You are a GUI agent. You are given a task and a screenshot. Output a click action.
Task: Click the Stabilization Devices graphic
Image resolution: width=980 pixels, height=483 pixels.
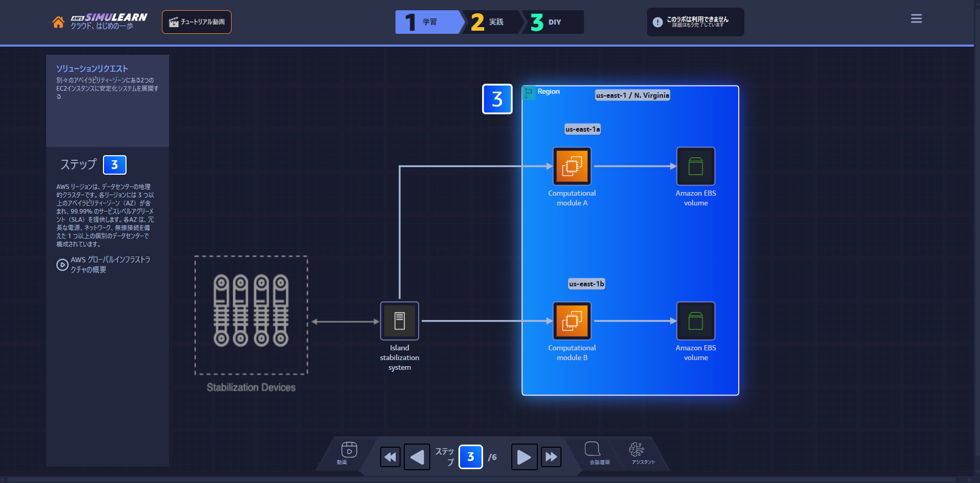251,315
